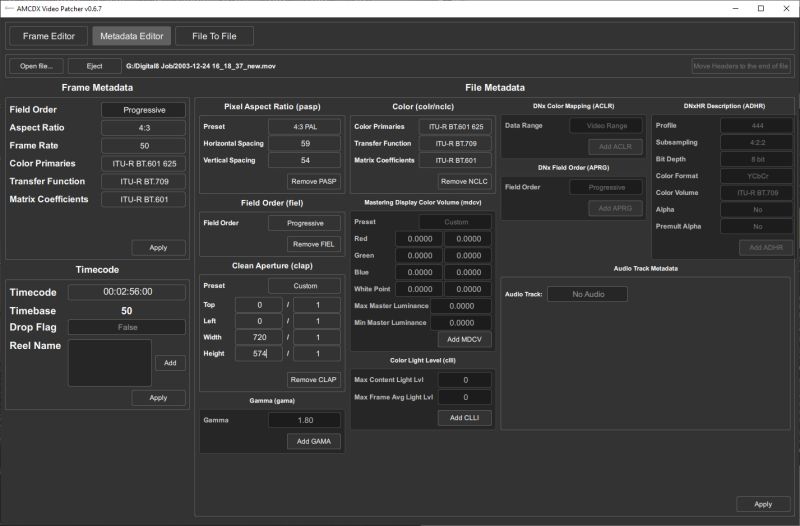Screen dimensions: 800x526
Task: Edit Max Frame Avg Light Lvl field
Action: (x=465, y=397)
